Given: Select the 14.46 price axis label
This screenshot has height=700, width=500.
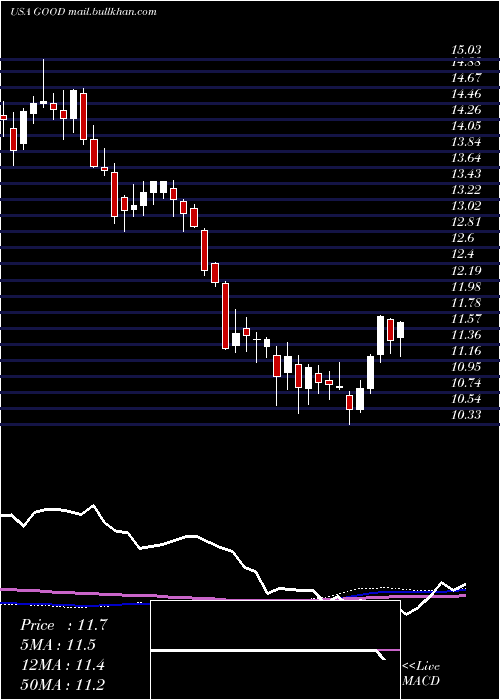Looking at the screenshot, I should 466,94.
